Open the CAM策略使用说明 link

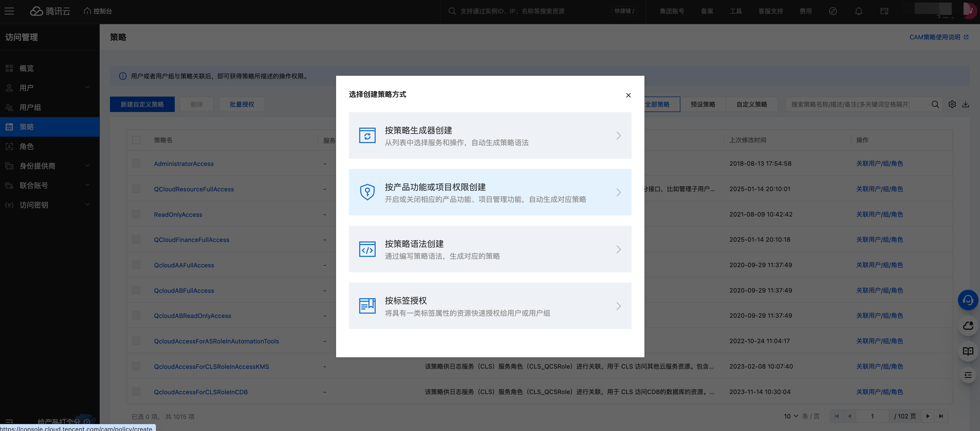(939, 37)
